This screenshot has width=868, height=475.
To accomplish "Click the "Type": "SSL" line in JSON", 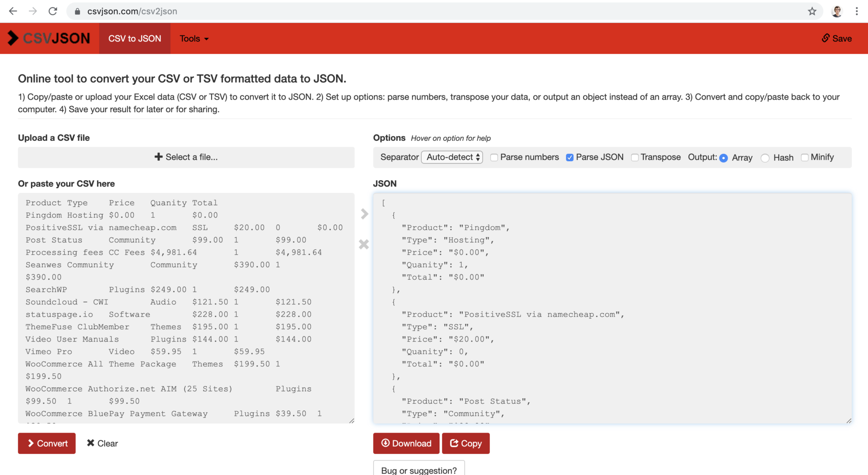I will click(x=437, y=327).
